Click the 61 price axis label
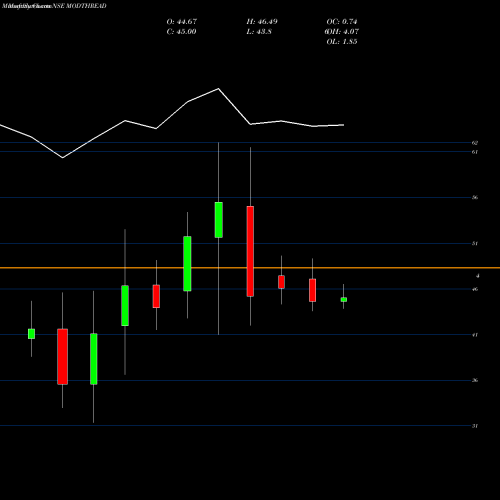The width and height of the screenshot is (500, 500). click(x=475, y=152)
